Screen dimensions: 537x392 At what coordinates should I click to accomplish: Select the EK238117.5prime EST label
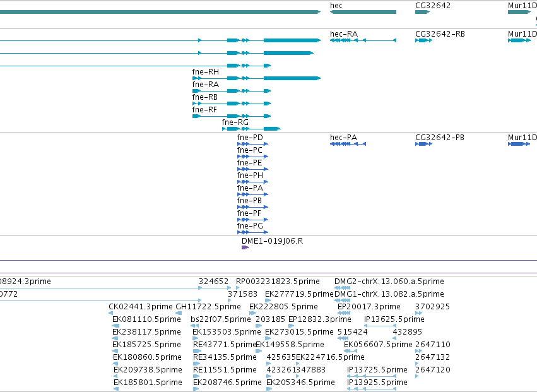(x=146, y=332)
